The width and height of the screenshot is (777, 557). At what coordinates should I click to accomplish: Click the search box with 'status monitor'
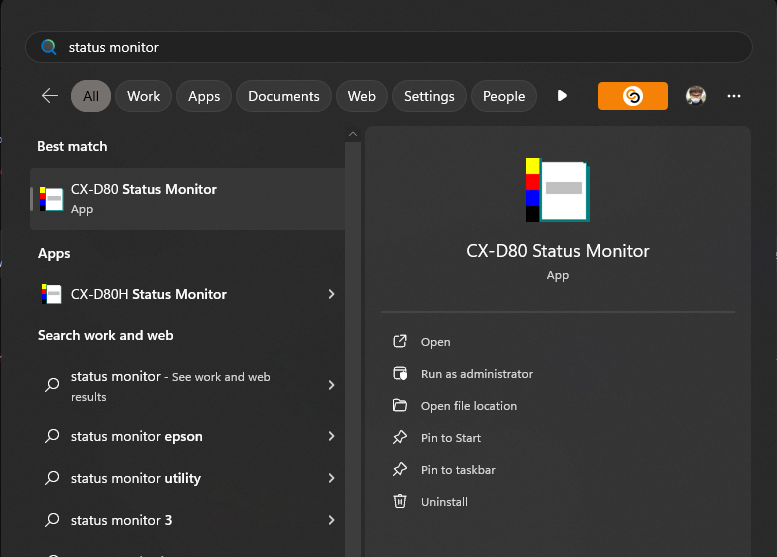point(389,47)
